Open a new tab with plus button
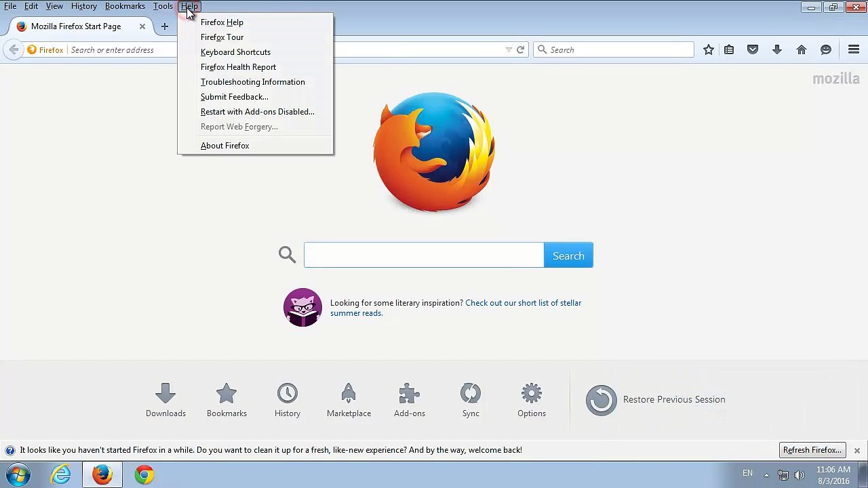This screenshot has width=868, height=488. click(164, 26)
